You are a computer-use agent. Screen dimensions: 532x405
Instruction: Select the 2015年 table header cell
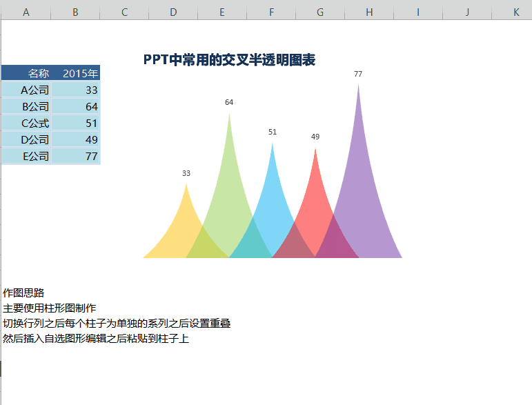76,73
